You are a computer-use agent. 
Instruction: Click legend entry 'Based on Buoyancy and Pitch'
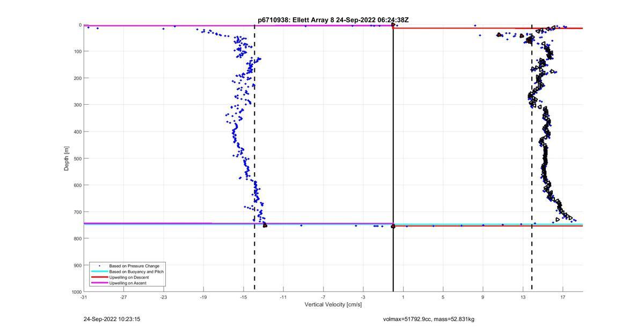(x=136, y=272)
